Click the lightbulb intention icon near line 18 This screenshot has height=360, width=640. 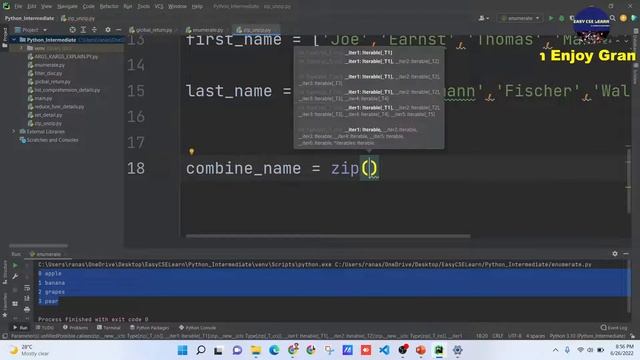pos(191,152)
